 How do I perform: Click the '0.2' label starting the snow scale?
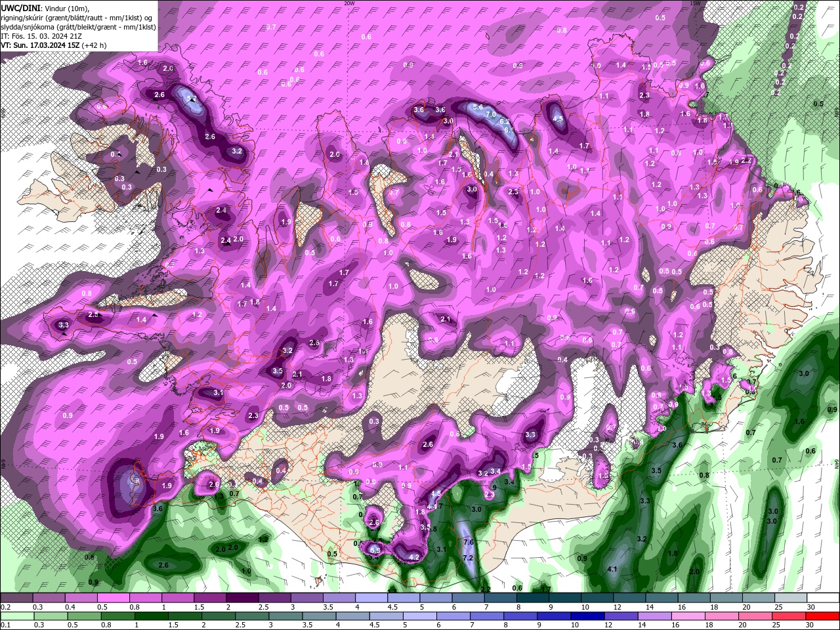pos(5,606)
